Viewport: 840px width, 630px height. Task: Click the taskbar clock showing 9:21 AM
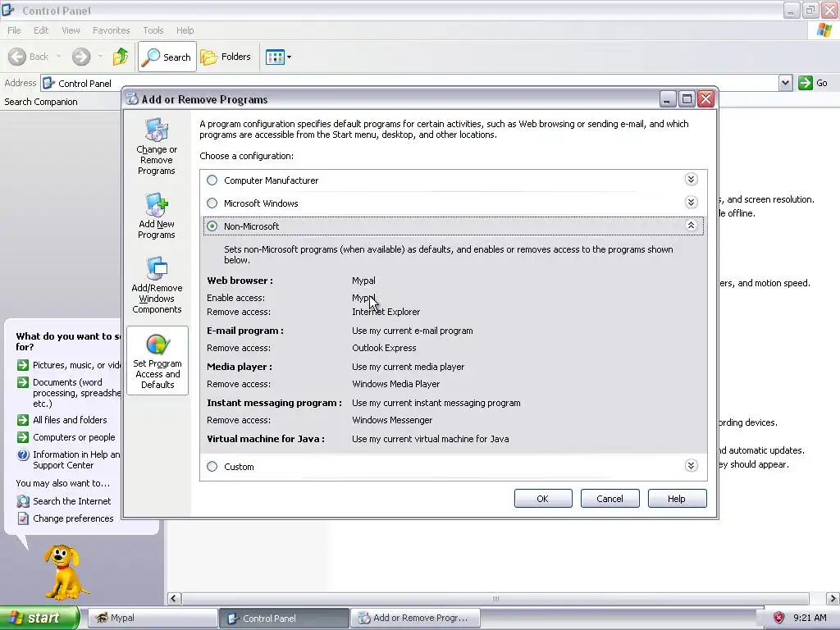point(810,618)
